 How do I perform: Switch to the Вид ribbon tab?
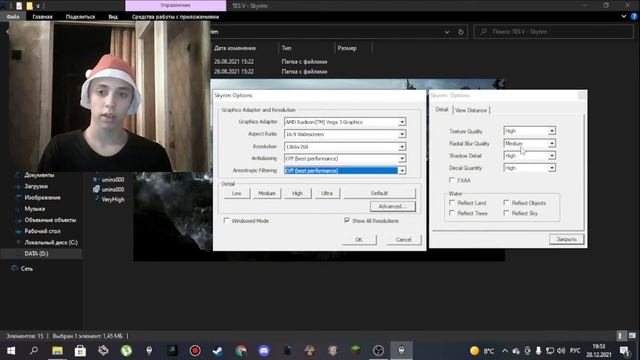pyautogui.click(x=113, y=17)
